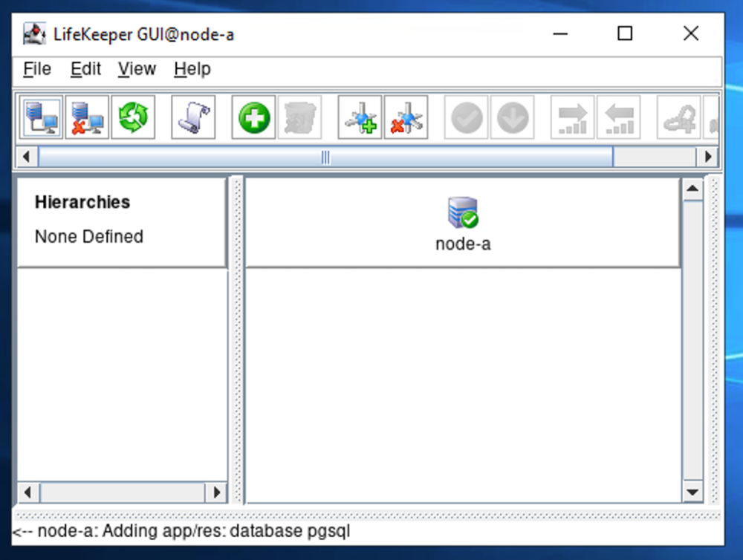The height and width of the screenshot is (560, 743).
Task: Click the toolbar scrollbar right arrow
Action: pyautogui.click(x=708, y=157)
